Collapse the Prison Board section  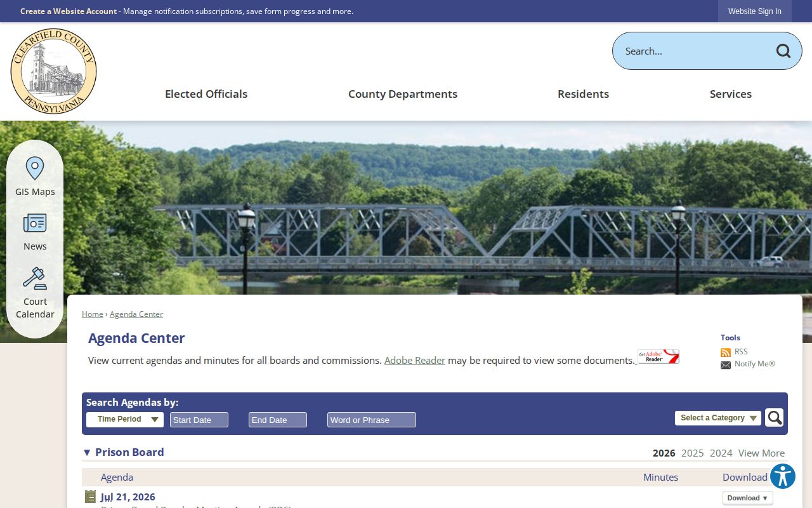tap(87, 452)
